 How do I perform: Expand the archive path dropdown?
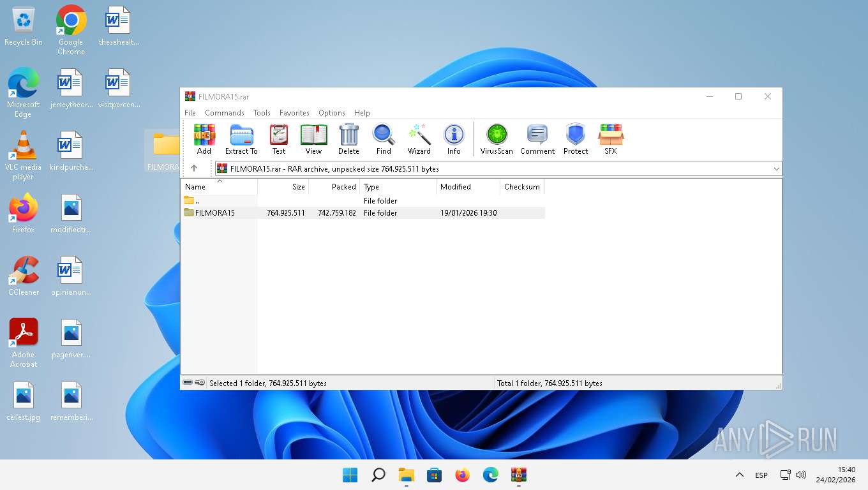(776, 169)
